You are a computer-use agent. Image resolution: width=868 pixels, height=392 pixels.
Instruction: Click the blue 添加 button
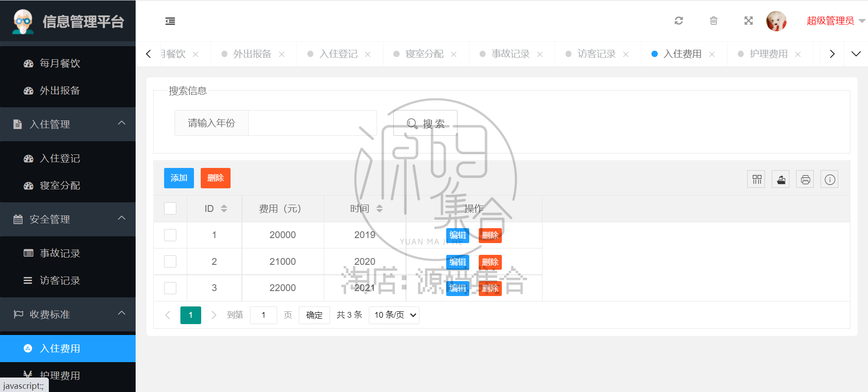point(179,178)
